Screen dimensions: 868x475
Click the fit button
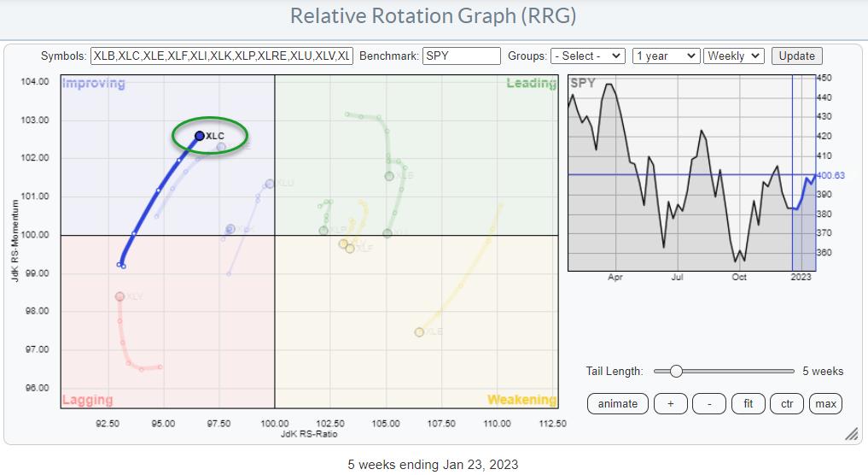748,403
